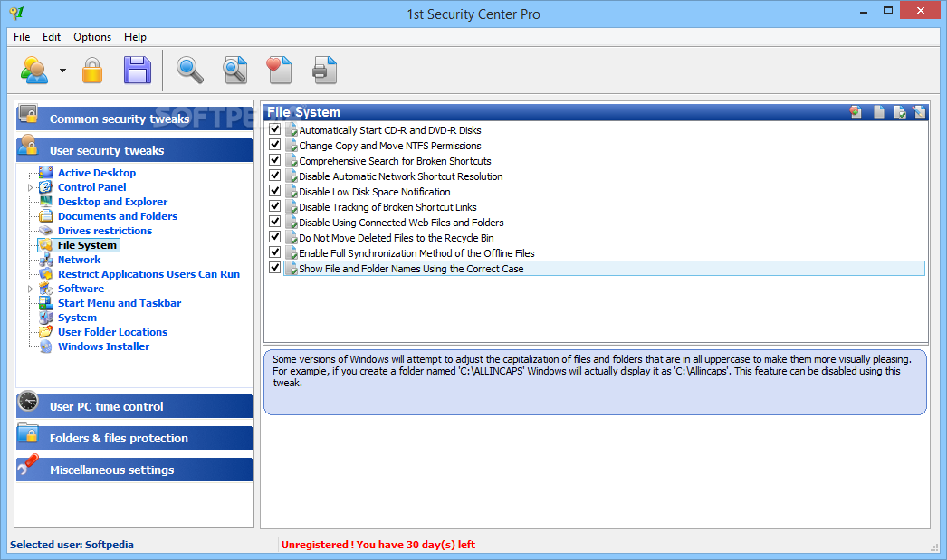The image size is (947, 560).
Task: Select User Folder Locations tree item
Action: click(x=112, y=332)
